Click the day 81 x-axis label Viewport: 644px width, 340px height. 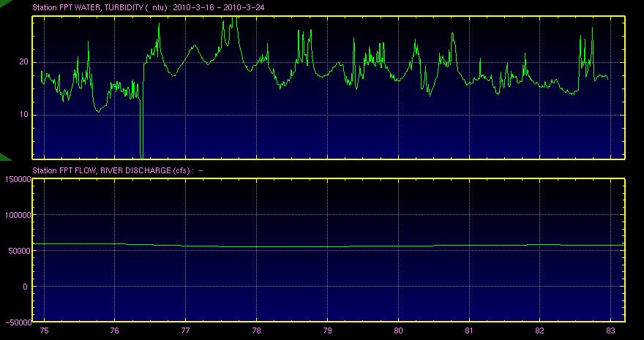(469, 331)
